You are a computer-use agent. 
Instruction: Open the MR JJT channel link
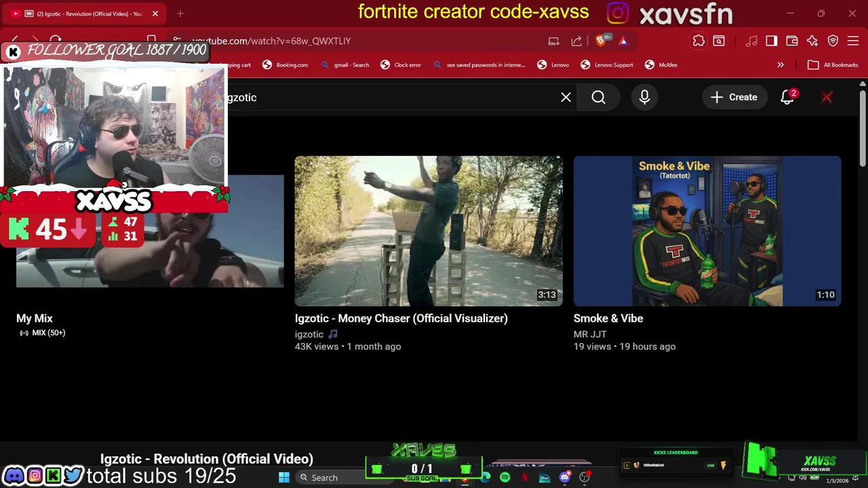590,334
